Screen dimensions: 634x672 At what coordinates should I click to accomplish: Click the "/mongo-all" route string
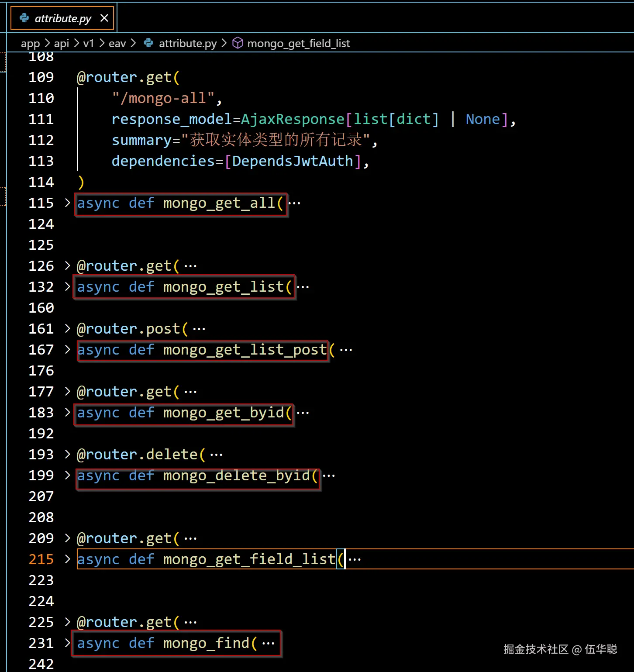click(x=163, y=98)
